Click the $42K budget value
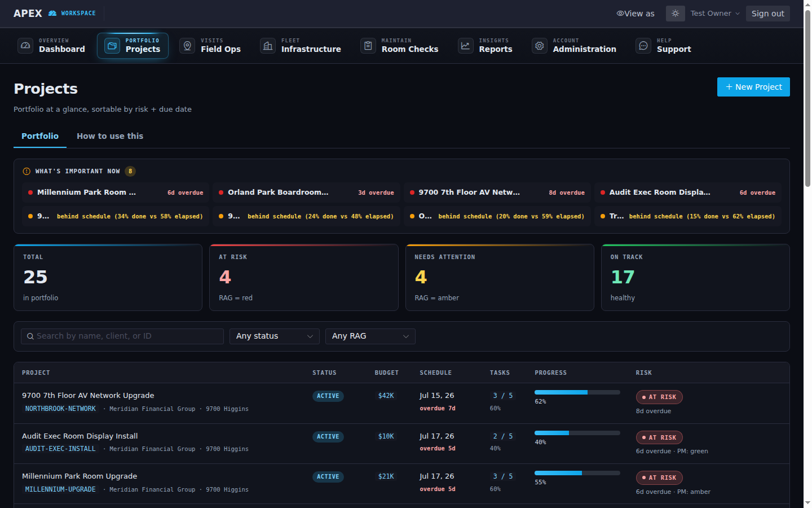 [x=386, y=396]
